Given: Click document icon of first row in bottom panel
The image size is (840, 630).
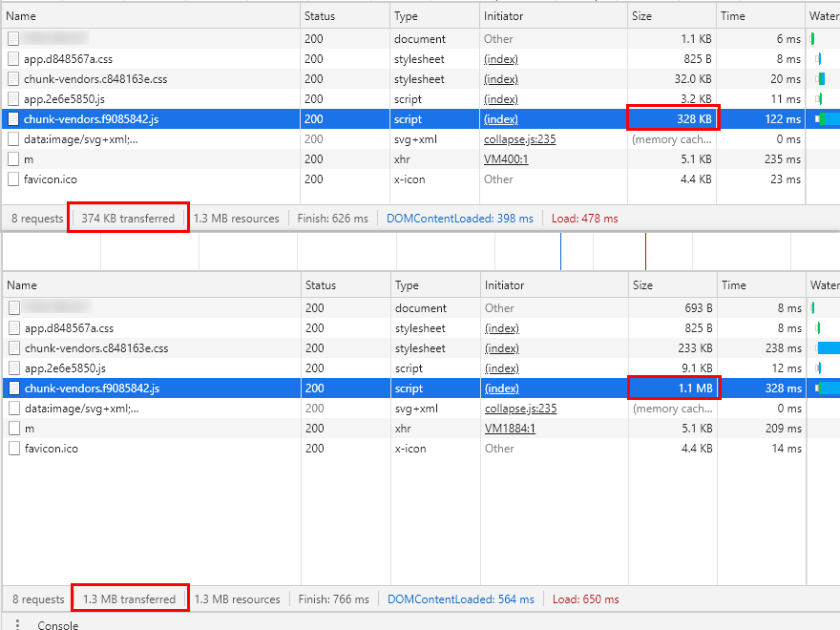Looking at the screenshot, I should click(x=13, y=308).
